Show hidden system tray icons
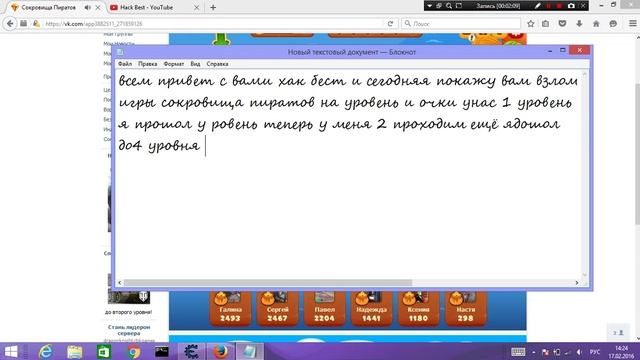The height and width of the screenshot is (360, 640). click(x=533, y=352)
